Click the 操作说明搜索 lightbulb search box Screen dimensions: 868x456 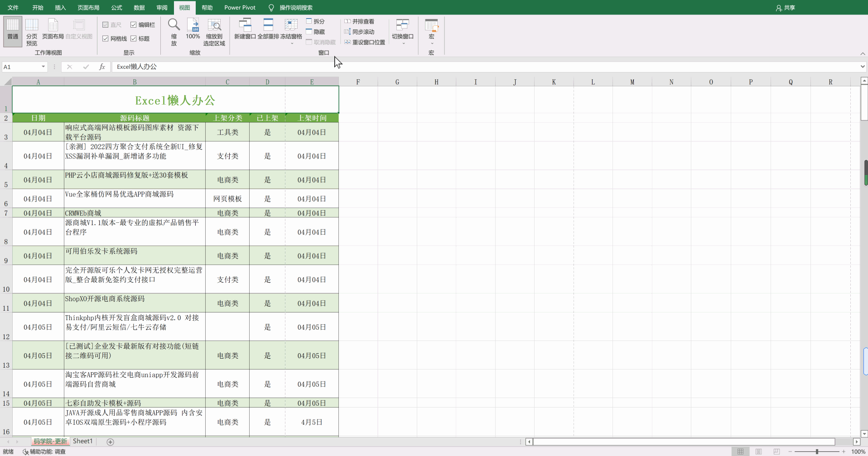coord(290,8)
